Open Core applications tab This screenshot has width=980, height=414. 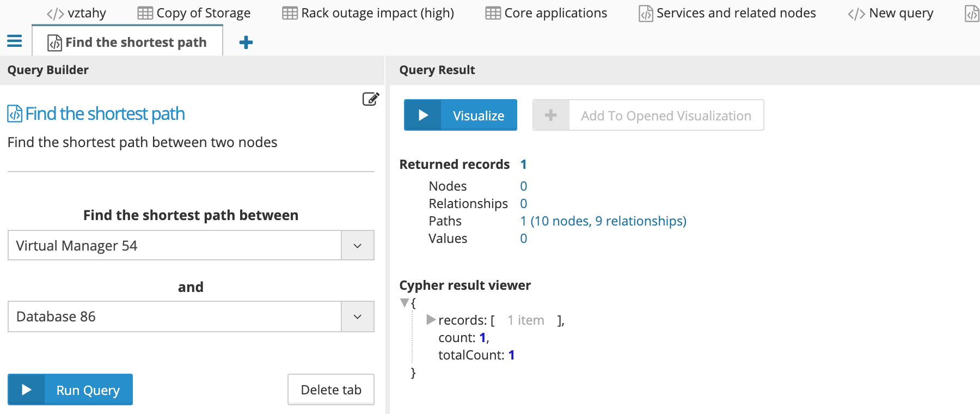[547, 13]
